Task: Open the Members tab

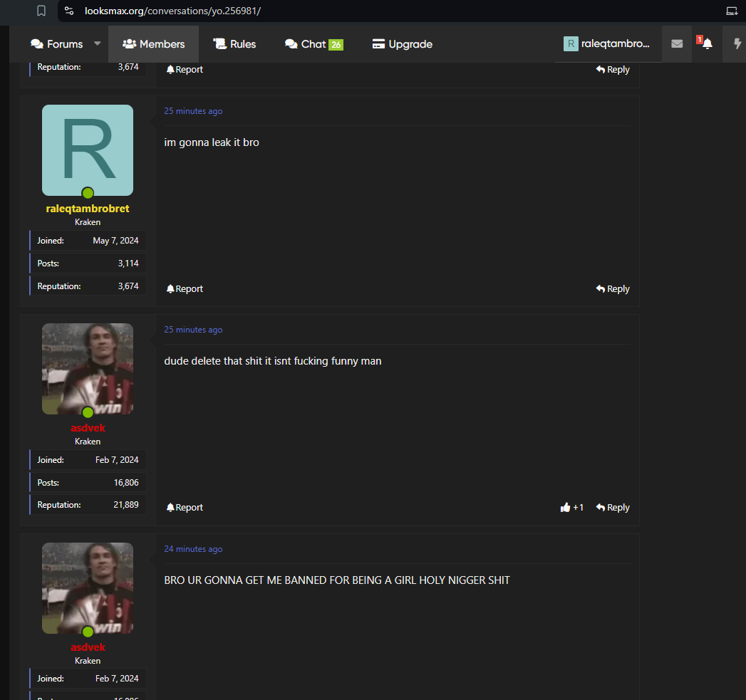Action: click(x=153, y=44)
